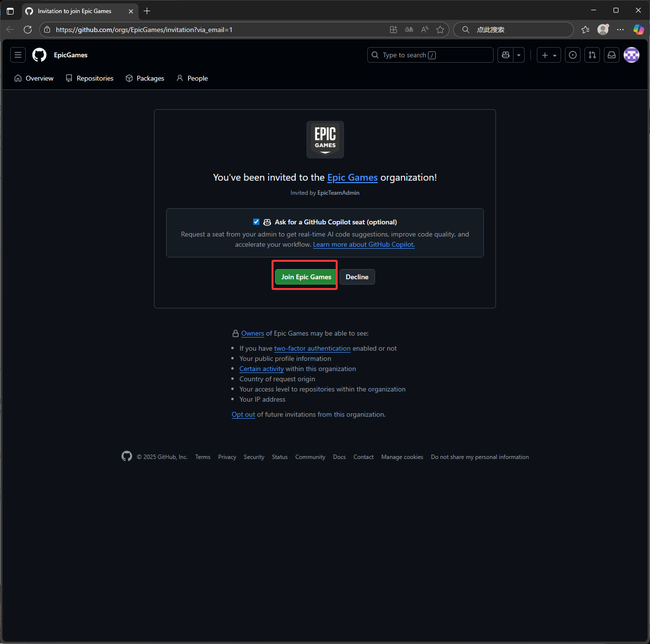This screenshot has width=650, height=644.
Task: Switch to the Repositories tab
Action: tap(89, 78)
